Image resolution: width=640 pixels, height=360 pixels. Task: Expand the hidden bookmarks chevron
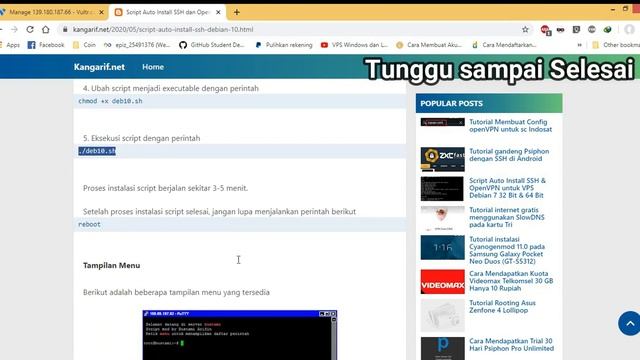pyautogui.click(x=579, y=45)
